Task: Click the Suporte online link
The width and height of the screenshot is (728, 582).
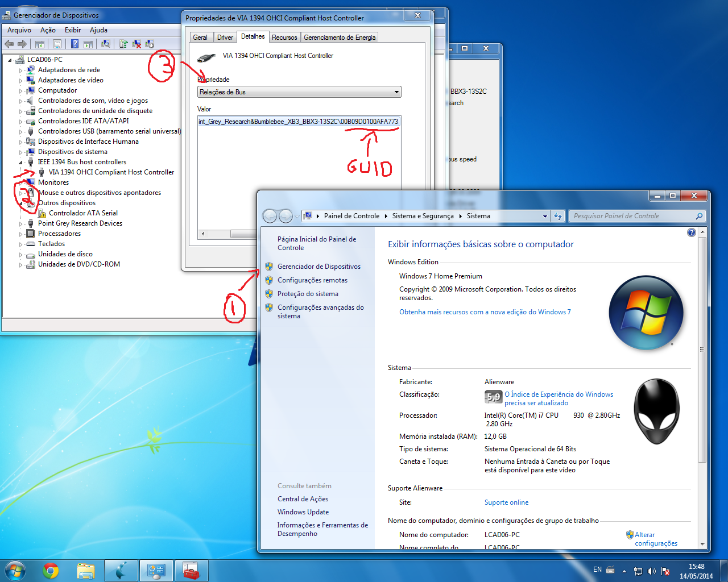Action: pyautogui.click(x=506, y=502)
